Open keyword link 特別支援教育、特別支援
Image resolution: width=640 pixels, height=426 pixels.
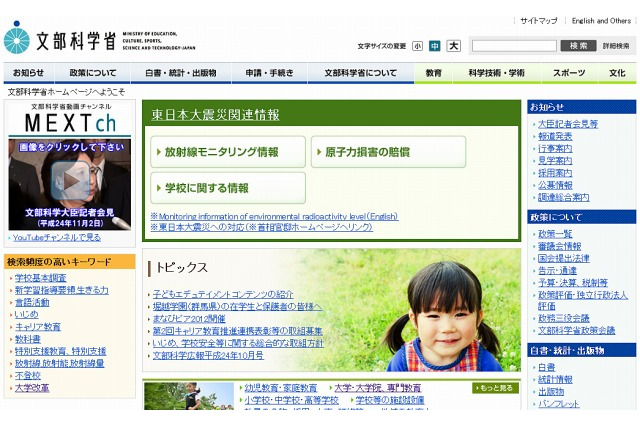coord(60,351)
